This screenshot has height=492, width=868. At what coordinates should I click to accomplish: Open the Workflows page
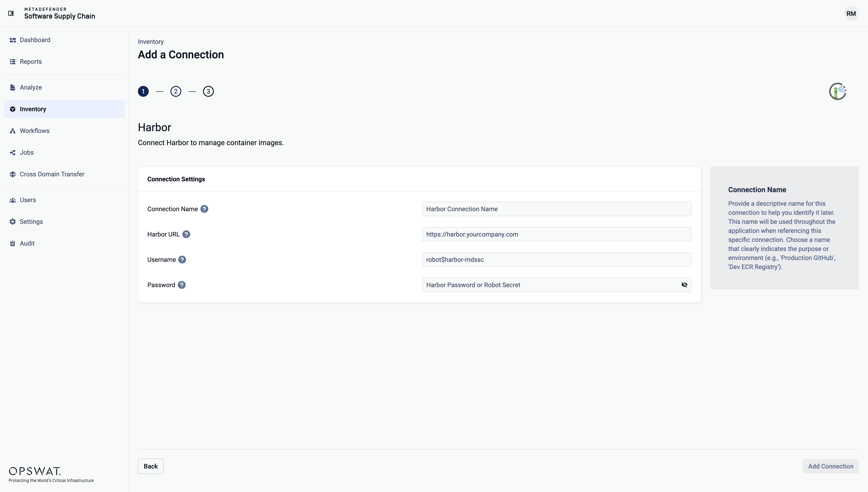point(64,131)
